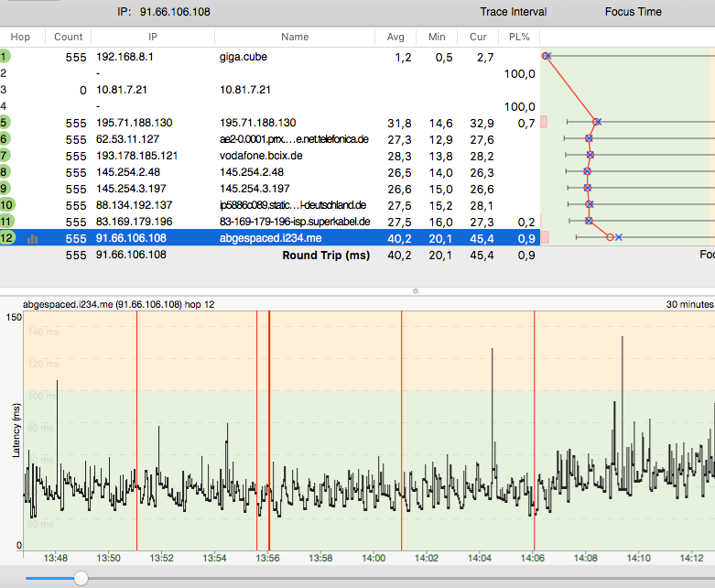The image size is (715, 588).
Task: Sort by the Avg column header
Action: (x=395, y=37)
